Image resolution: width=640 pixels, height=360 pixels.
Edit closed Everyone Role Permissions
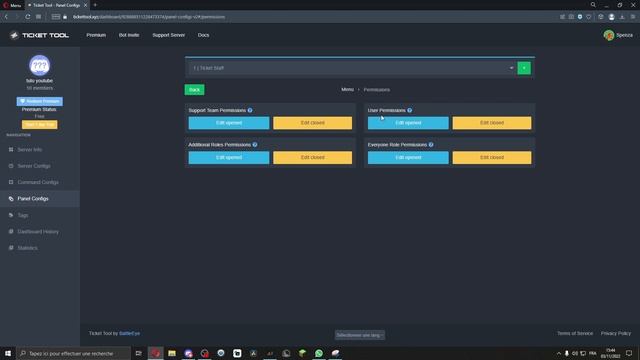tap(492, 158)
